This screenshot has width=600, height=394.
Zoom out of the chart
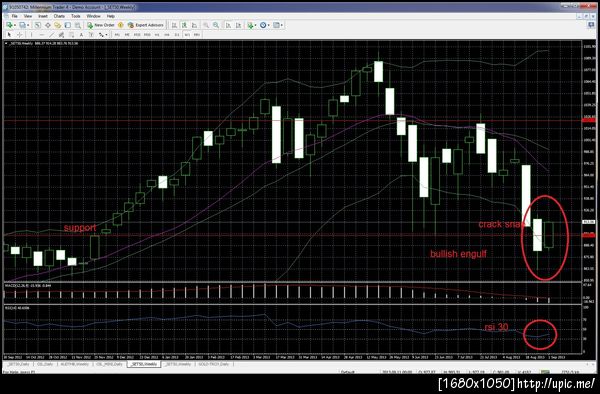(216, 25)
